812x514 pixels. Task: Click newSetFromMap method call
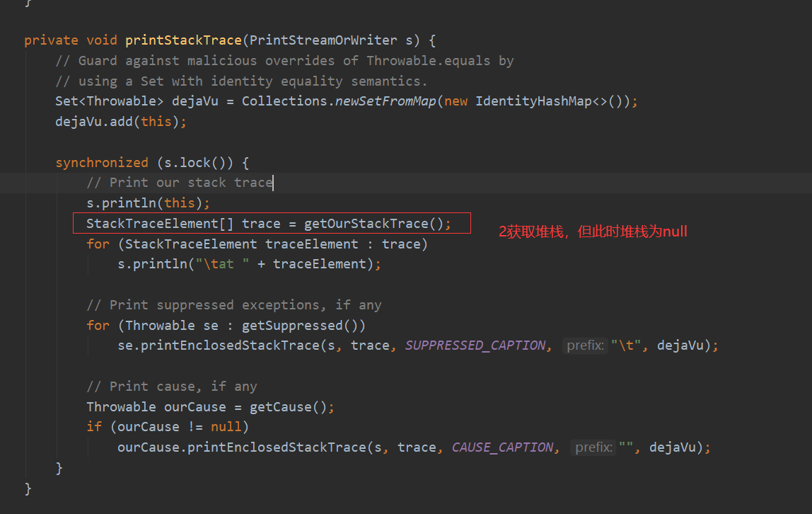coord(385,101)
